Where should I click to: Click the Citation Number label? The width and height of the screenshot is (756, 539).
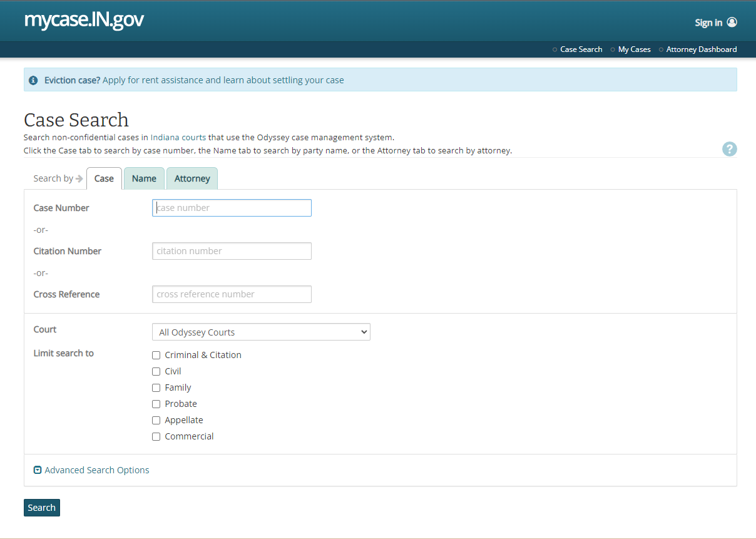68,251
